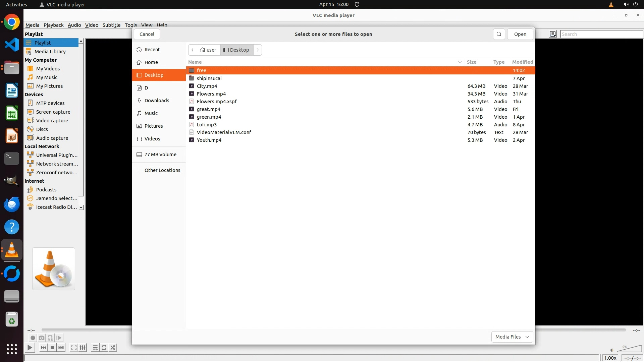Open extended settings equalizer icon
The image size is (644, 362).
coord(83,348)
